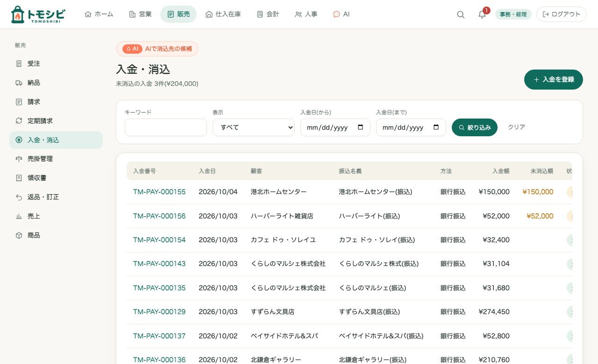Open payment TM-PAY-000143
Image resolution: width=598 pixels, height=364 pixels.
pyautogui.click(x=159, y=264)
